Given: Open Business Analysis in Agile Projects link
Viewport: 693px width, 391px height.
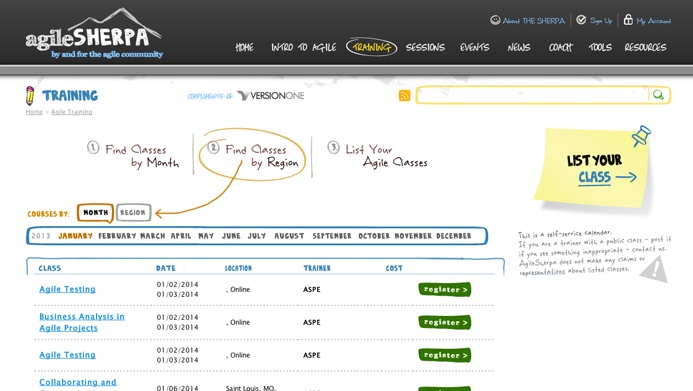Looking at the screenshot, I should coord(82,322).
